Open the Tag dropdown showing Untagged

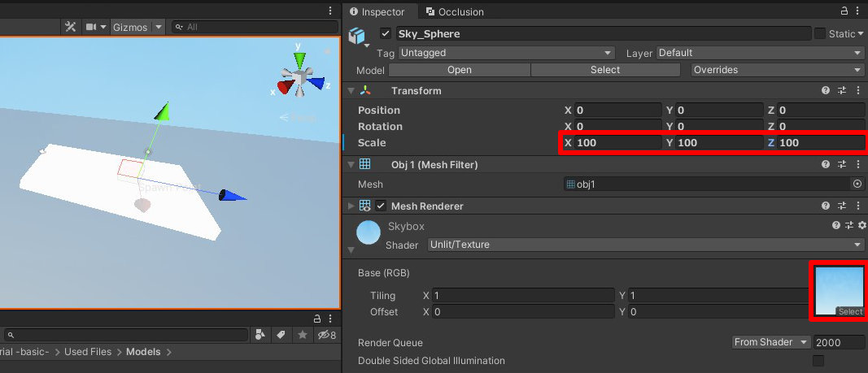point(505,53)
